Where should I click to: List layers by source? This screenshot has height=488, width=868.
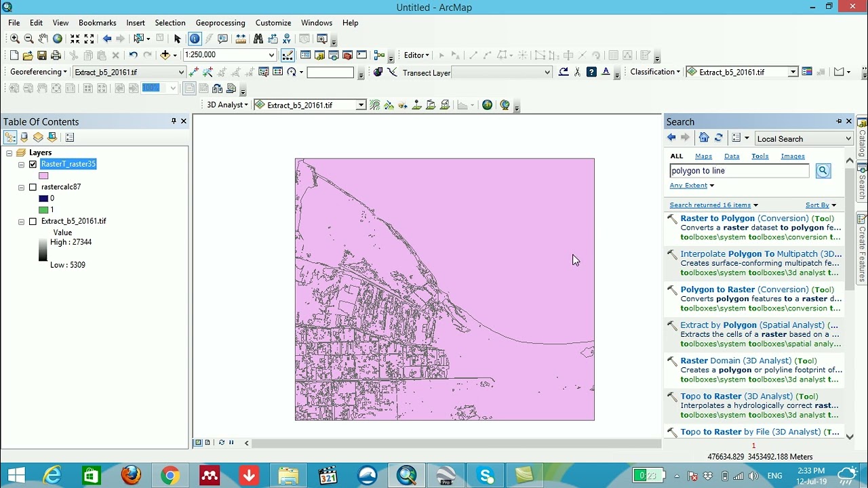click(x=24, y=137)
